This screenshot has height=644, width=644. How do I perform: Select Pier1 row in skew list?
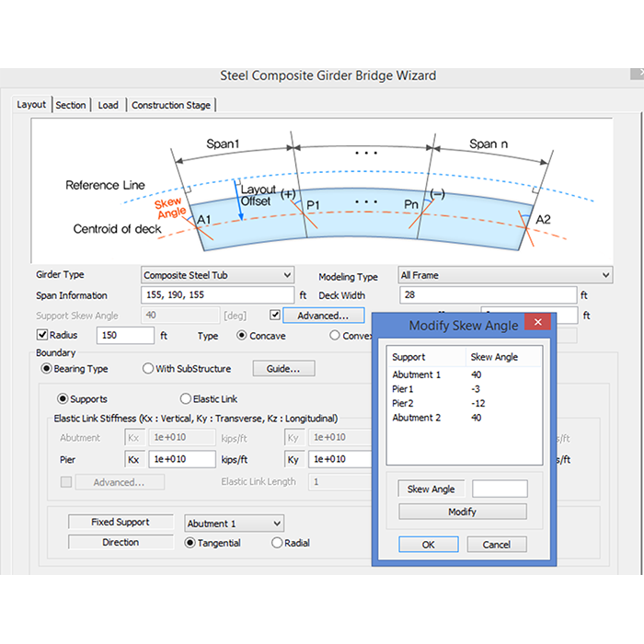click(x=405, y=389)
